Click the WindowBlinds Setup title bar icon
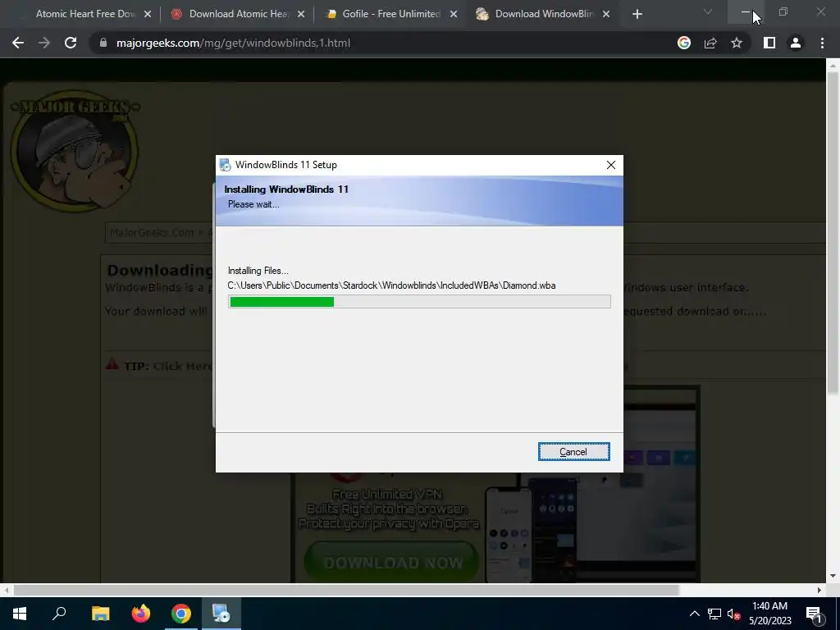The image size is (840, 630). click(225, 165)
